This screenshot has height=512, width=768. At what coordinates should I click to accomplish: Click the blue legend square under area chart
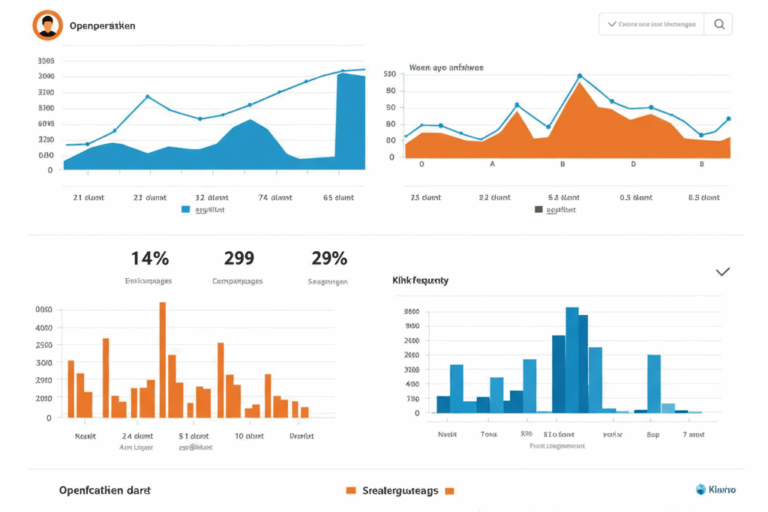coord(186,210)
